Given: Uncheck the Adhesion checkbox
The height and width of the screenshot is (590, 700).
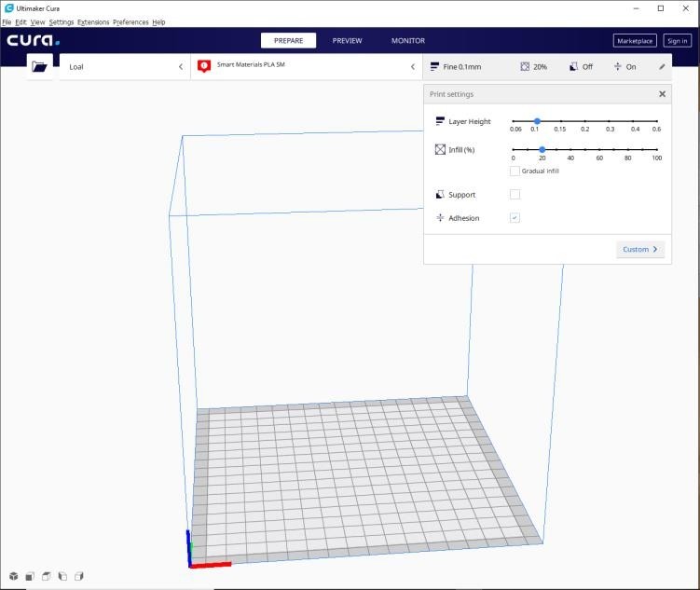Looking at the screenshot, I should tap(515, 218).
